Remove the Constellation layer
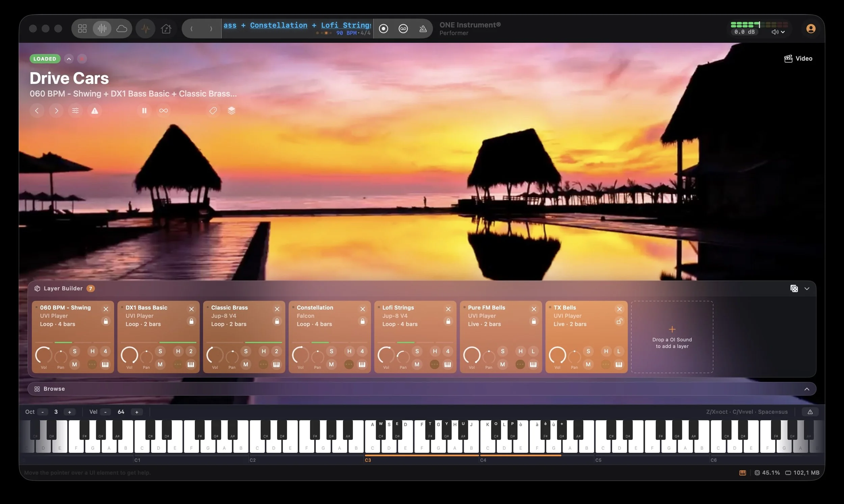Image resolution: width=844 pixels, height=504 pixels. click(363, 309)
